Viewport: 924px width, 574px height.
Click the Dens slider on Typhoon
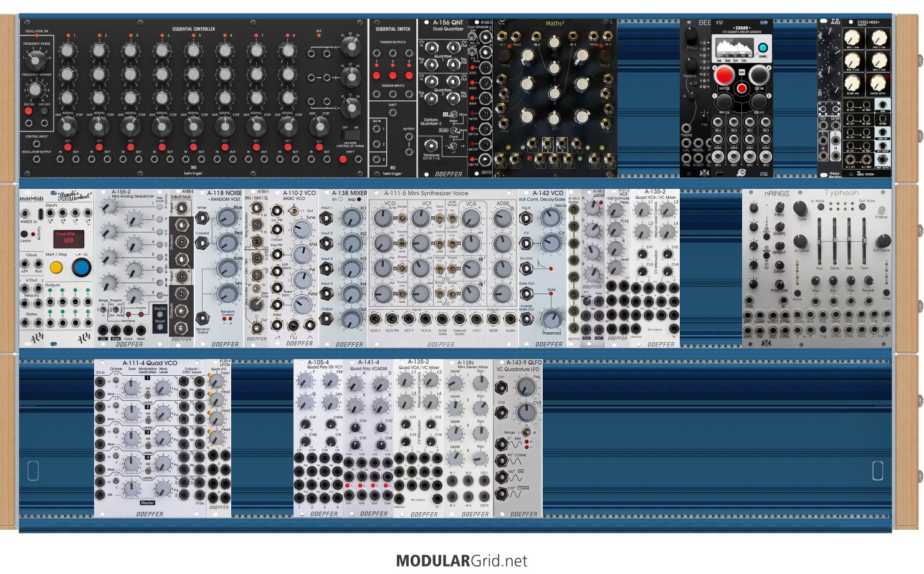[834, 241]
